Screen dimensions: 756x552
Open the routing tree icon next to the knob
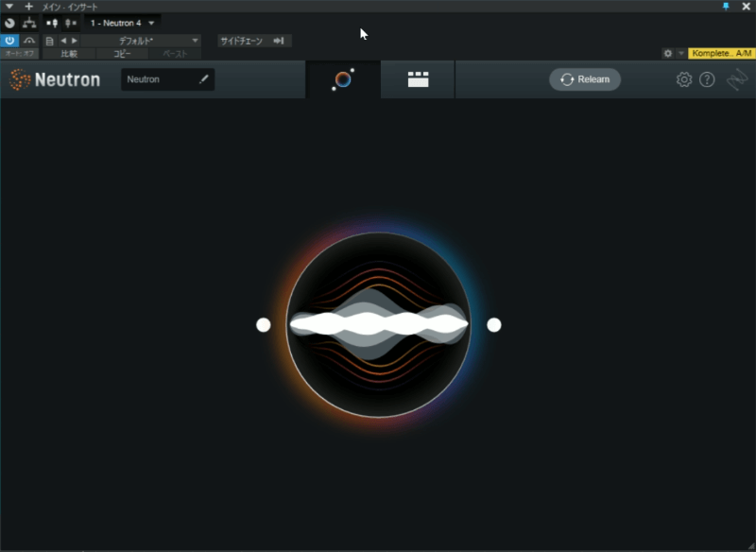(x=29, y=23)
